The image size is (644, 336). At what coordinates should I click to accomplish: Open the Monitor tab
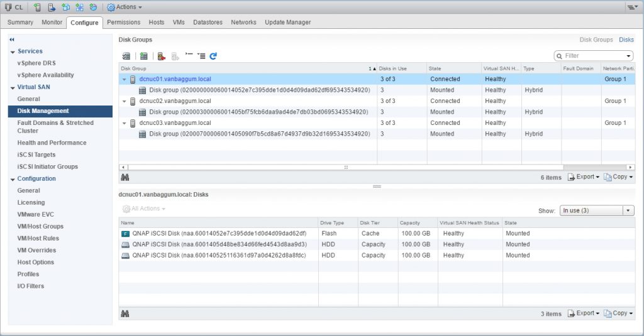coord(52,22)
